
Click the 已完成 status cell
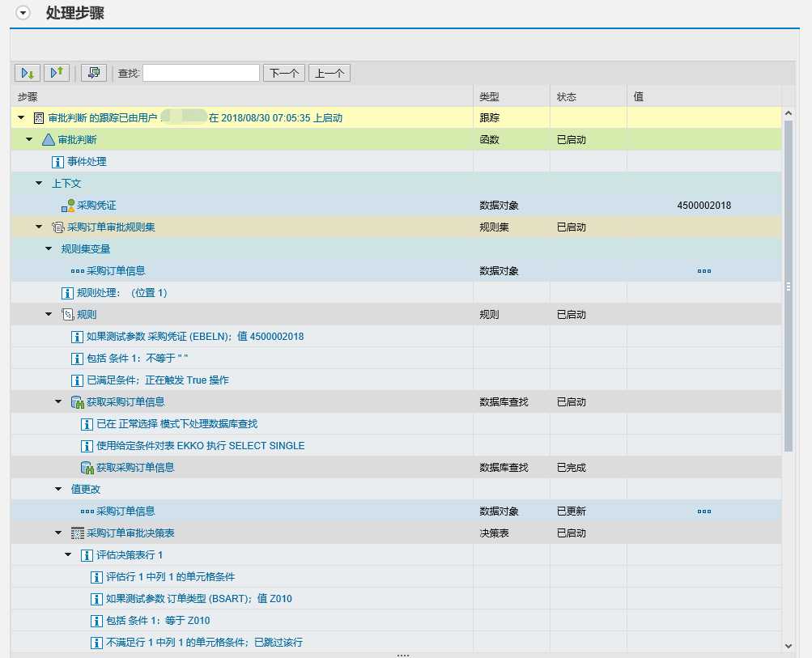pyautogui.click(x=572, y=468)
